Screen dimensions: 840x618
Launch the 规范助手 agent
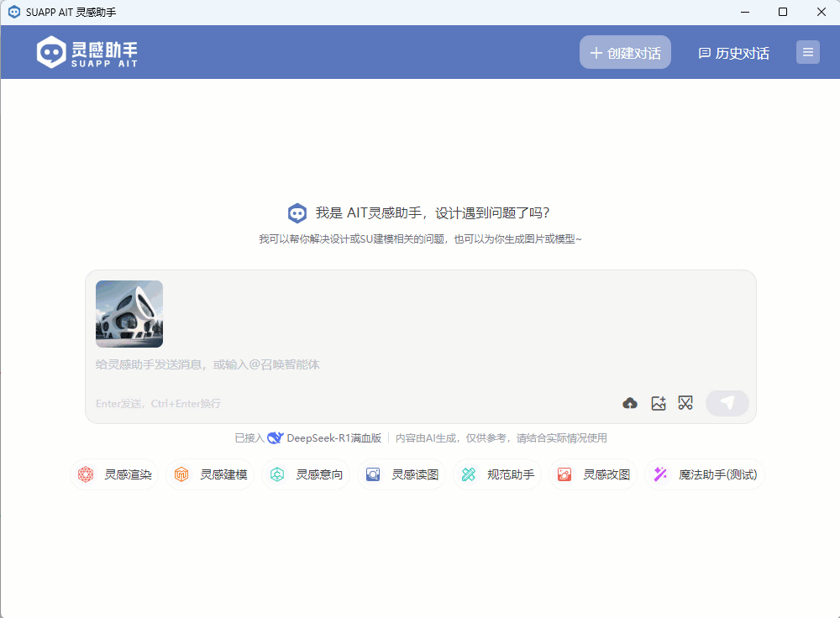point(498,474)
